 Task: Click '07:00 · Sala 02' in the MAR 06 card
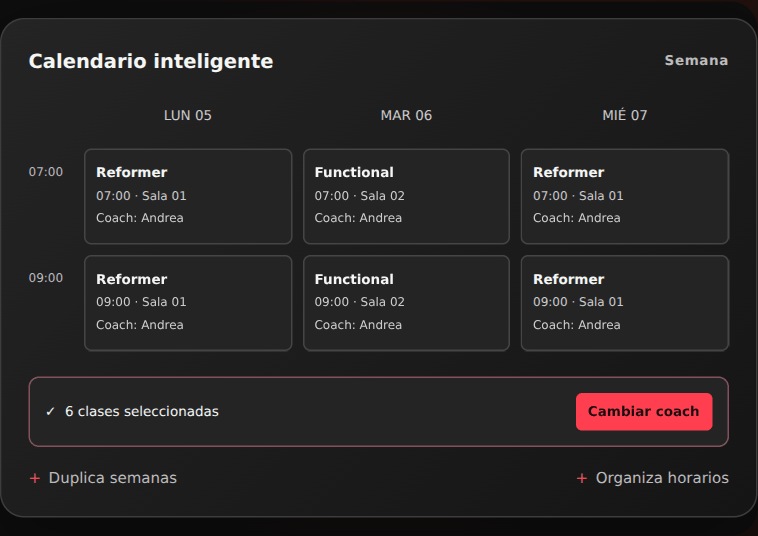[x=360, y=196]
